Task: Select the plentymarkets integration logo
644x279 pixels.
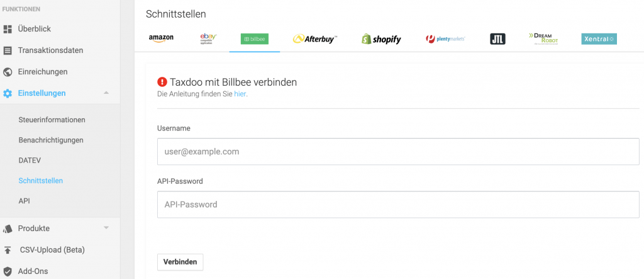Action: tap(446, 38)
